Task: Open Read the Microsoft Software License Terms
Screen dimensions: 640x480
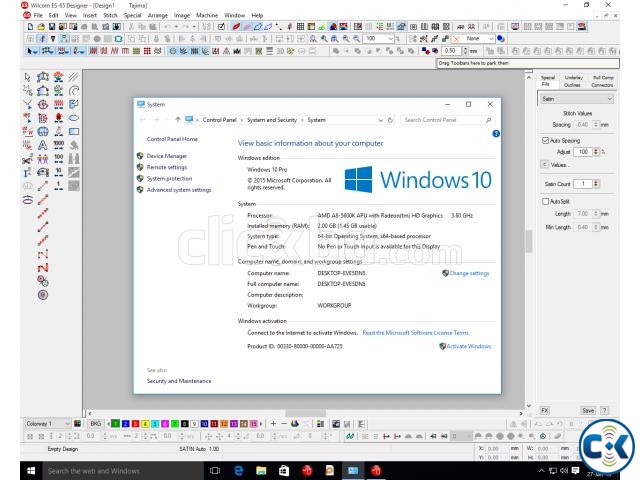Action: [x=416, y=333]
